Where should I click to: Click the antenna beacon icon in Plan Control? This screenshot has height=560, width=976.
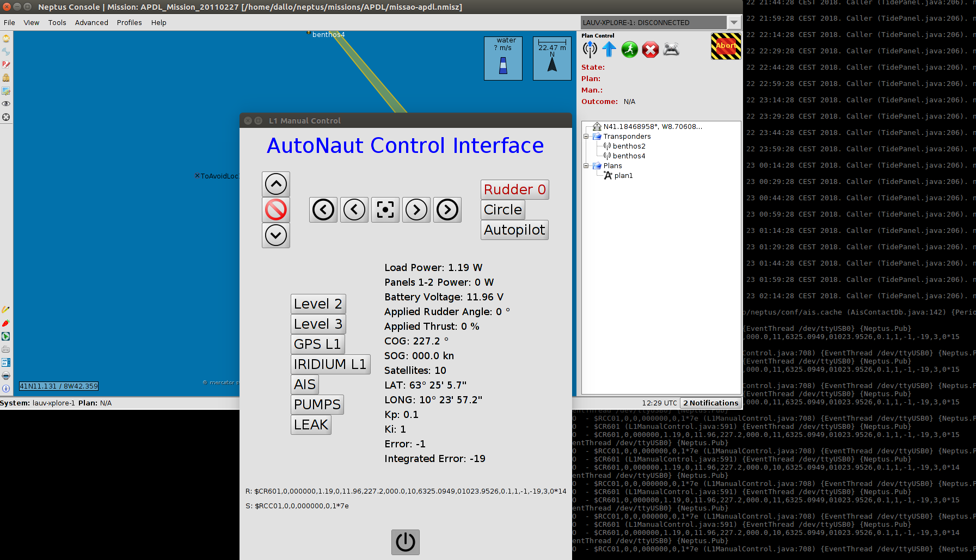click(590, 50)
